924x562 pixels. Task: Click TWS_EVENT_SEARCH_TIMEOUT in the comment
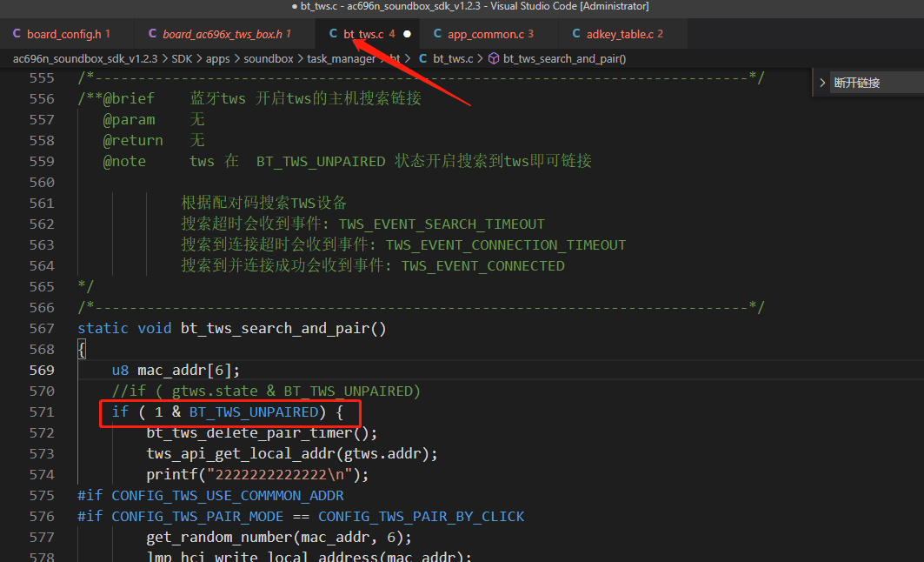[442, 224]
